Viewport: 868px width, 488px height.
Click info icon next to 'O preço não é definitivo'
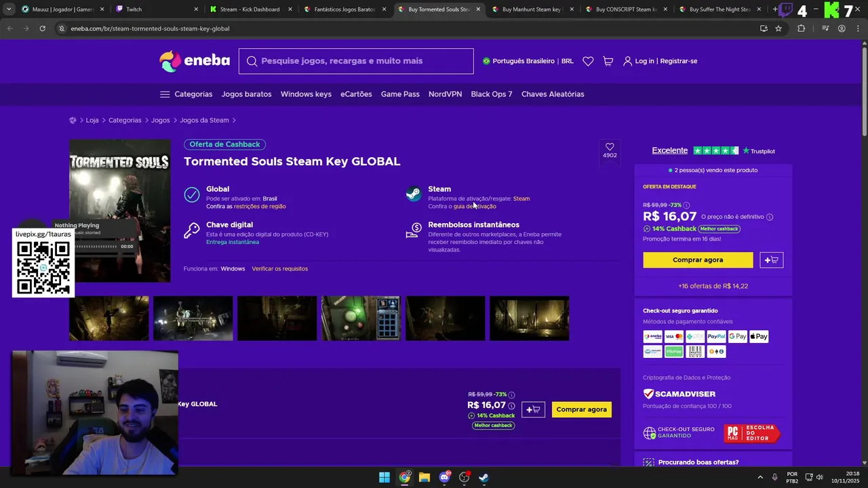tap(770, 217)
